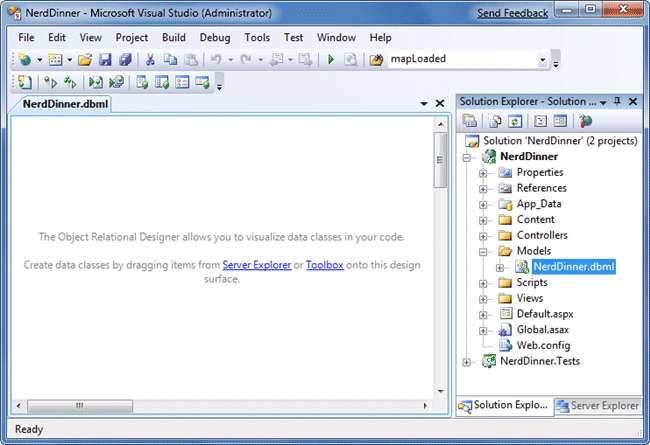Open test toolbar overflow options

point(220,85)
